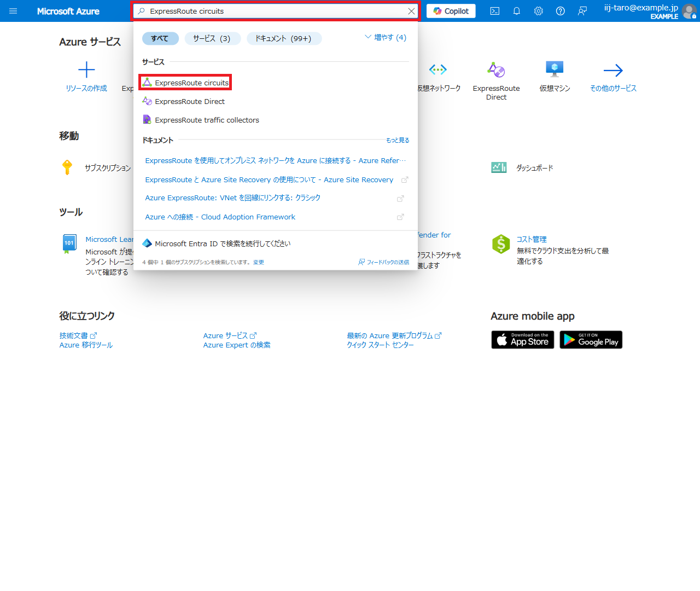Select the サービス (3) filter tab

point(212,38)
